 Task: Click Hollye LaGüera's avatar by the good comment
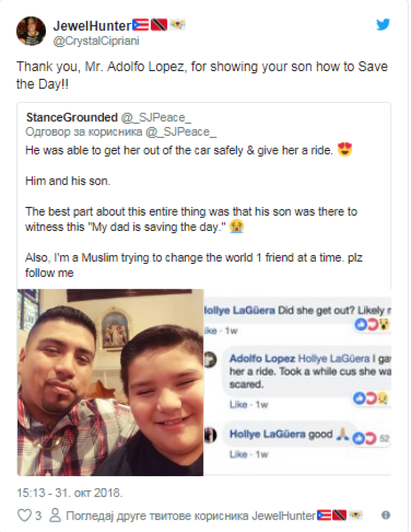pos(210,434)
